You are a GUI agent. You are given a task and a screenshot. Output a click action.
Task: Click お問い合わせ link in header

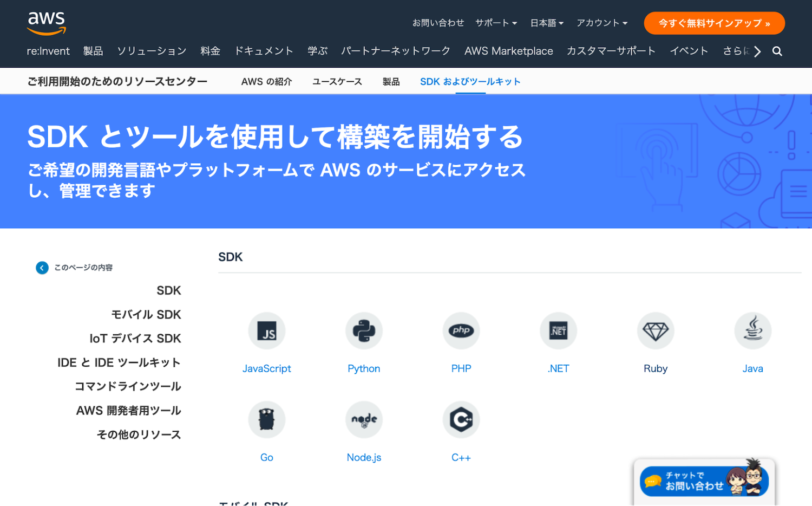tap(438, 23)
